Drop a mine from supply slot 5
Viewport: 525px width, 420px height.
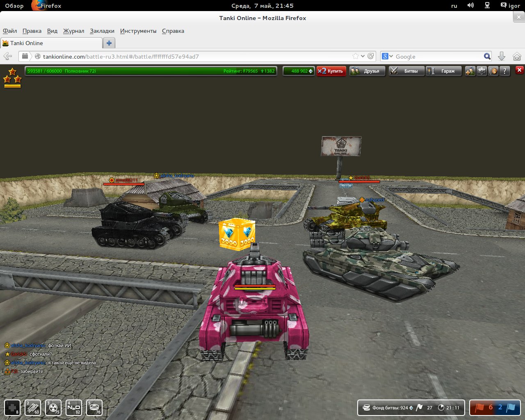(94, 408)
